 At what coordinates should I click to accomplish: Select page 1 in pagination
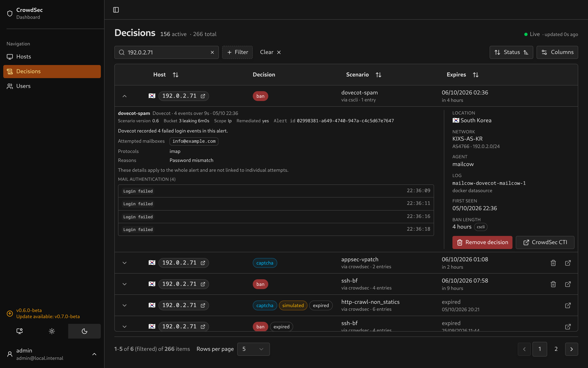tap(540, 349)
